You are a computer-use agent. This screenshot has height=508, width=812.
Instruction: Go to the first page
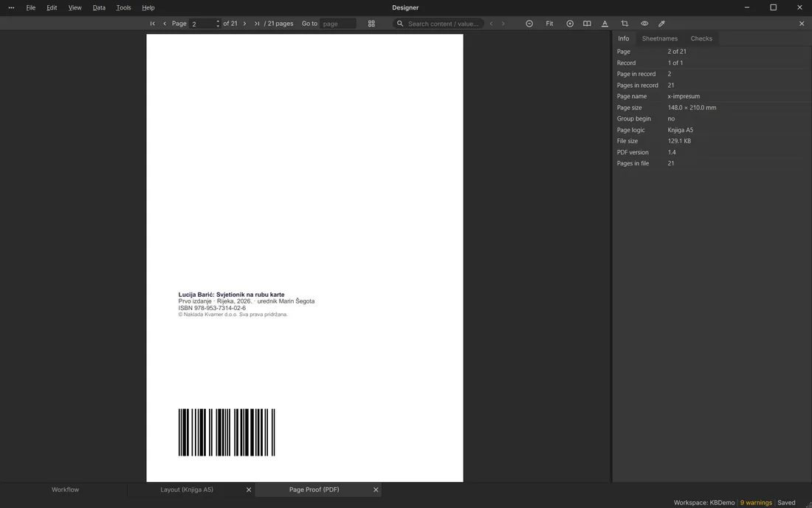152,24
